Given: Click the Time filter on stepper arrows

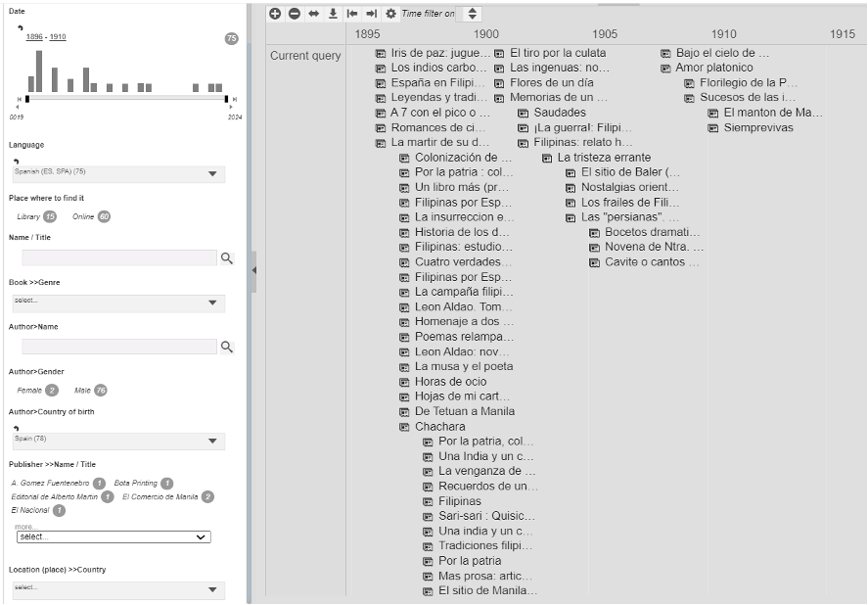Looking at the screenshot, I should pyautogui.click(x=472, y=14).
